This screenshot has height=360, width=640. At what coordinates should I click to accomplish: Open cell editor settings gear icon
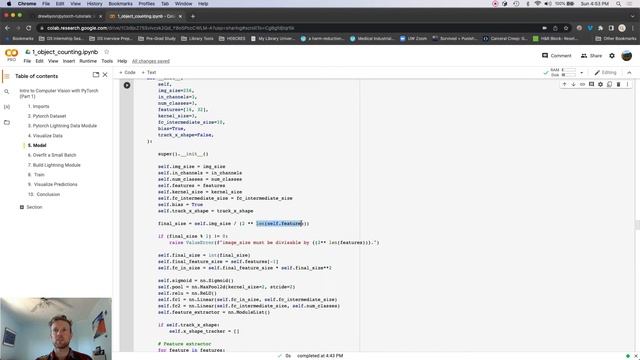pos(600,84)
